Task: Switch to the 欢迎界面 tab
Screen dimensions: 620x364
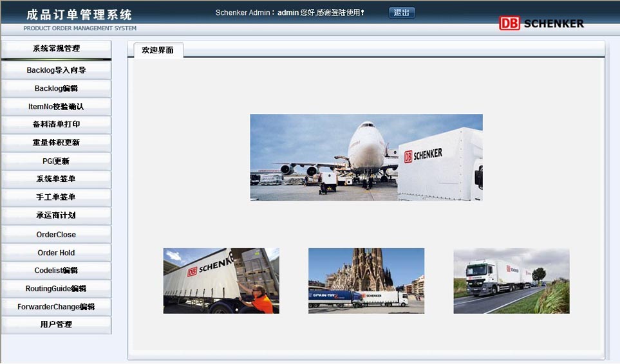Action: [158, 50]
